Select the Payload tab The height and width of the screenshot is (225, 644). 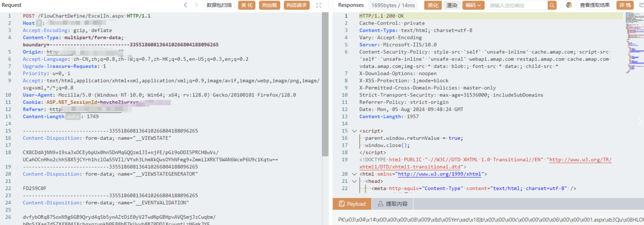point(352,204)
